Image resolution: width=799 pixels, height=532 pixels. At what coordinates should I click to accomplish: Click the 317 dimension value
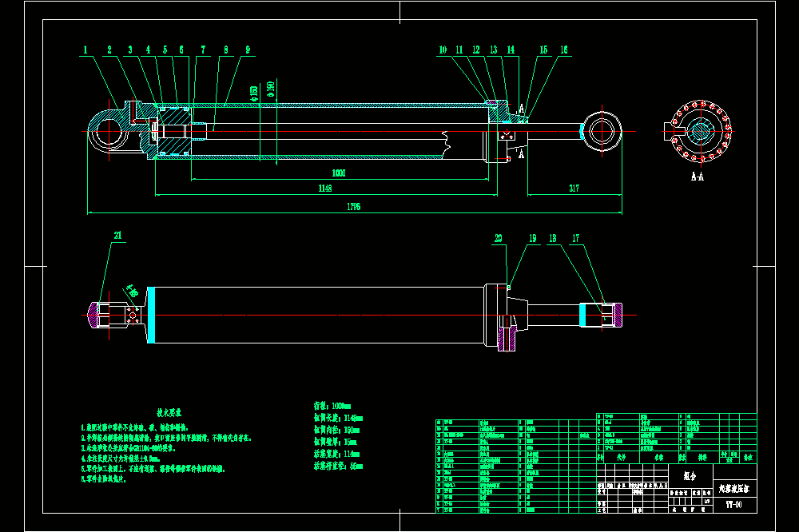[x=574, y=189]
